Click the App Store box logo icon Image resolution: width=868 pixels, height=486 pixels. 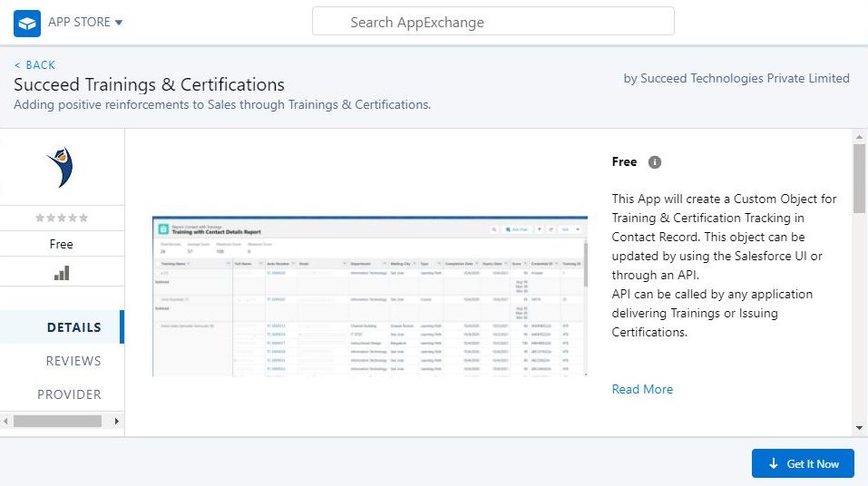27,24
